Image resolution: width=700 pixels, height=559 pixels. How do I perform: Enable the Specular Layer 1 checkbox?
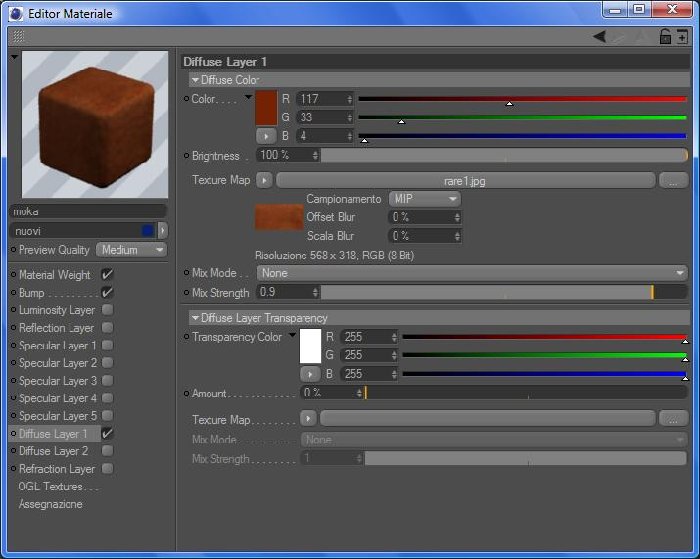click(108, 345)
